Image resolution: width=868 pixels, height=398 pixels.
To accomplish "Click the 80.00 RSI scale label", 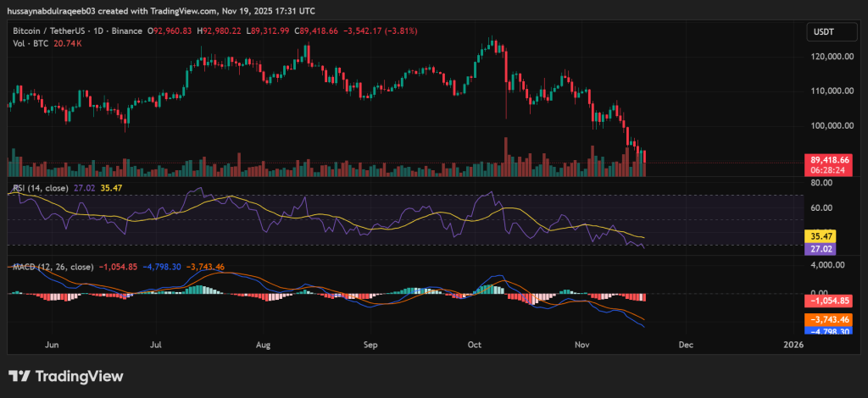I will 821,181.
